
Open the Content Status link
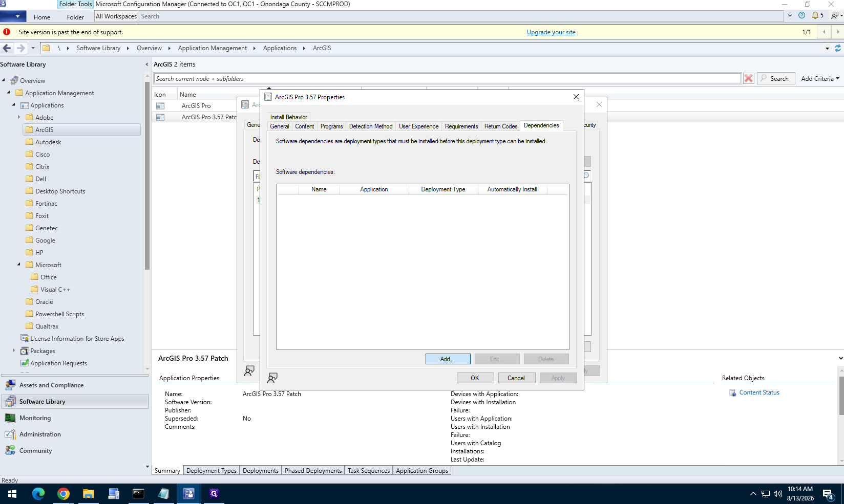pos(759,392)
